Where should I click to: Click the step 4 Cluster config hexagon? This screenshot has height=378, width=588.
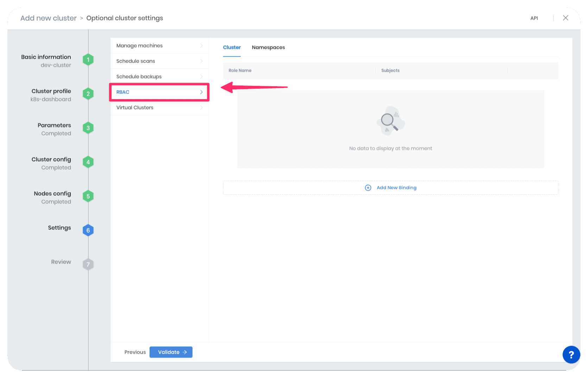tap(88, 162)
